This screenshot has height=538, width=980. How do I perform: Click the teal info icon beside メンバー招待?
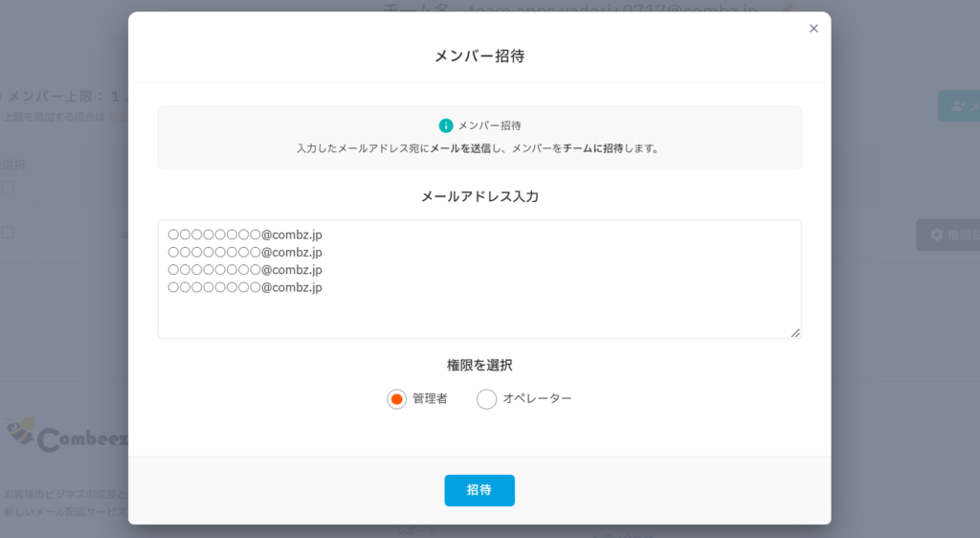[x=446, y=125]
